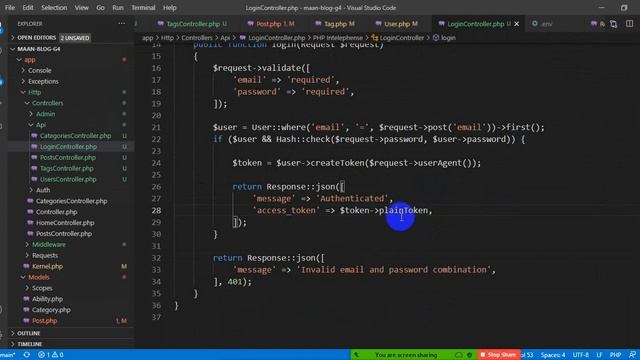Open the Help menu

pyautogui.click(x=169, y=8)
